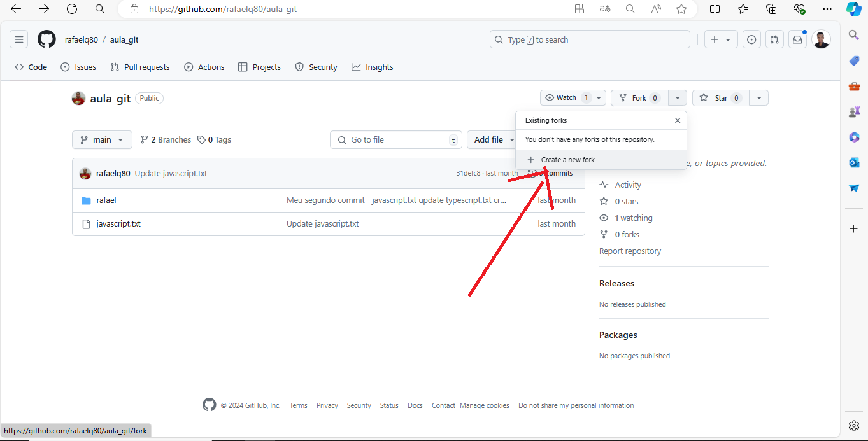Open the read aloud icon in address bar
Image resolution: width=868 pixels, height=441 pixels.
(x=656, y=9)
